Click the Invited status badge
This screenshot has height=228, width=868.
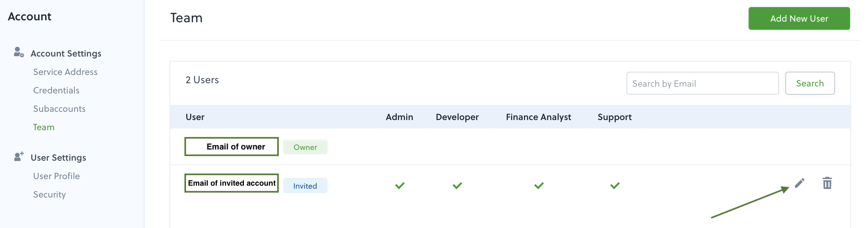tap(305, 185)
